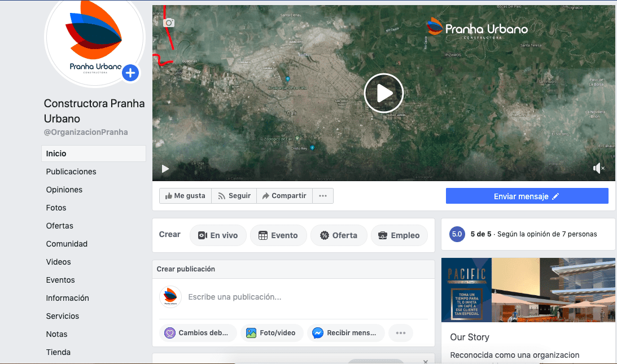Click the Seguir button

[234, 196]
